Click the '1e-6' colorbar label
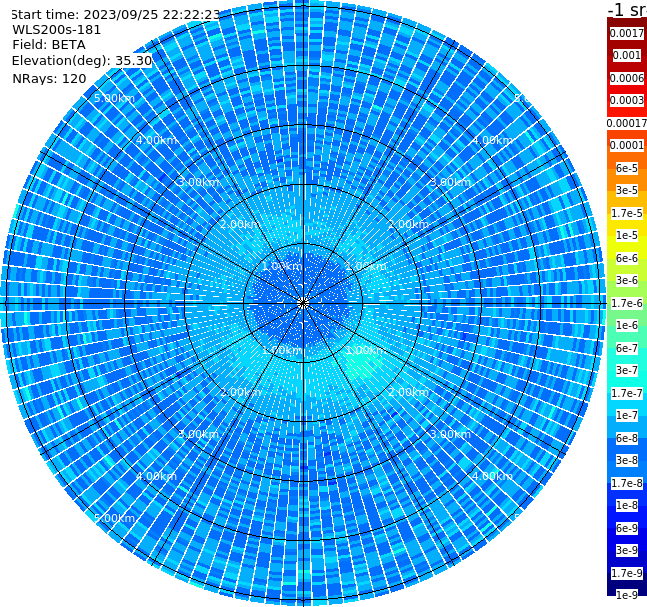Viewport: 647px width, 607px height. (627, 325)
